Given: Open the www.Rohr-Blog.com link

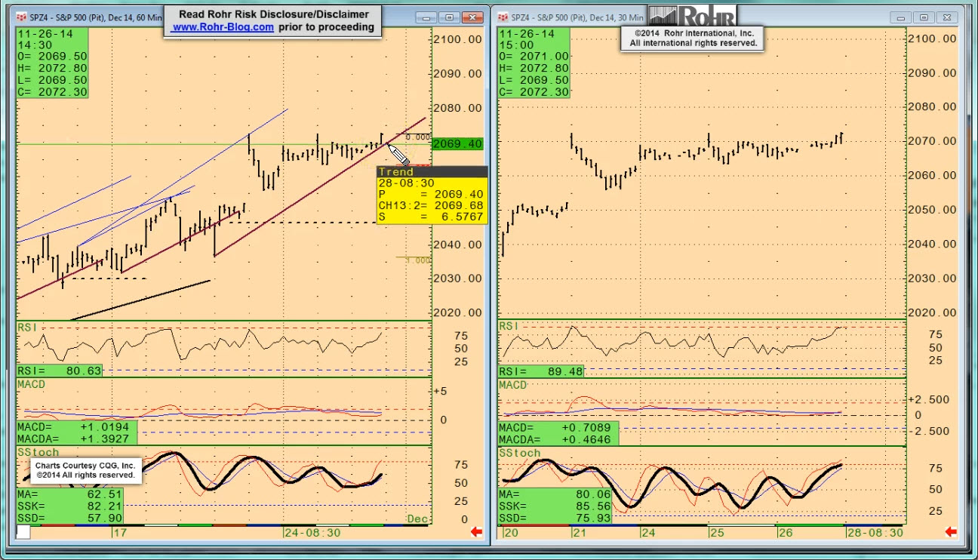Looking at the screenshot, I should coord(223,27).
